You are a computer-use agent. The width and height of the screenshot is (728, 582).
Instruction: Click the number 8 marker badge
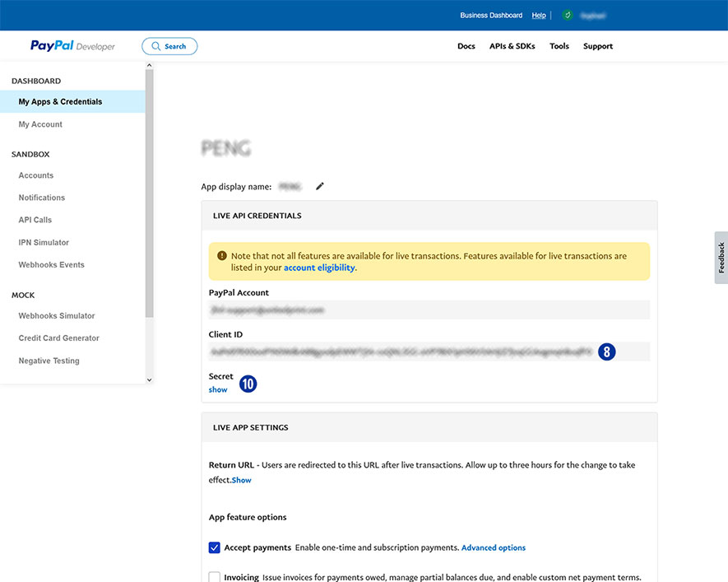(607, 352)
